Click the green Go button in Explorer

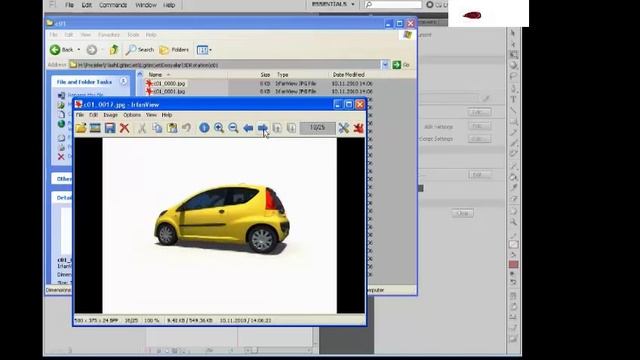(x=401, y=65)
